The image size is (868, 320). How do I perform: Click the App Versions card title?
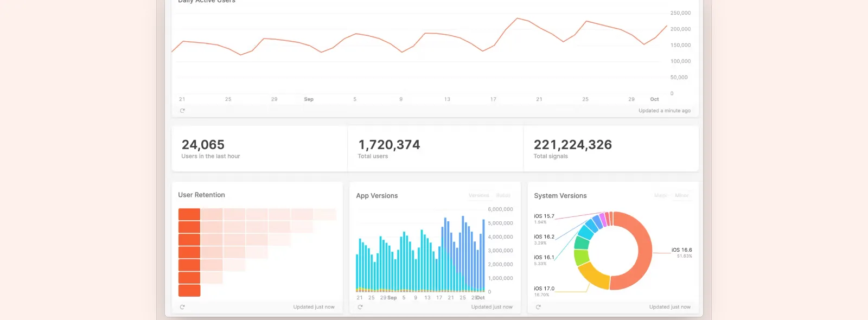click(377, 196)
